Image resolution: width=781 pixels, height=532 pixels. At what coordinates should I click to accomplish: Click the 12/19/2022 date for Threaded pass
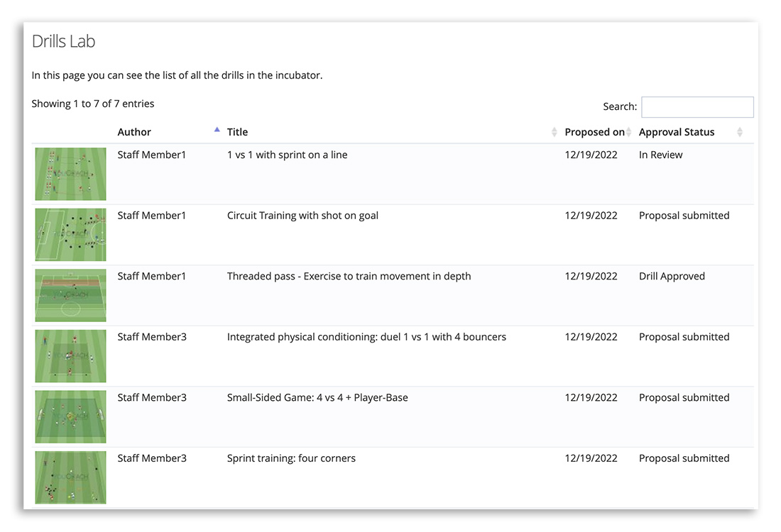(x=591, y=276)
